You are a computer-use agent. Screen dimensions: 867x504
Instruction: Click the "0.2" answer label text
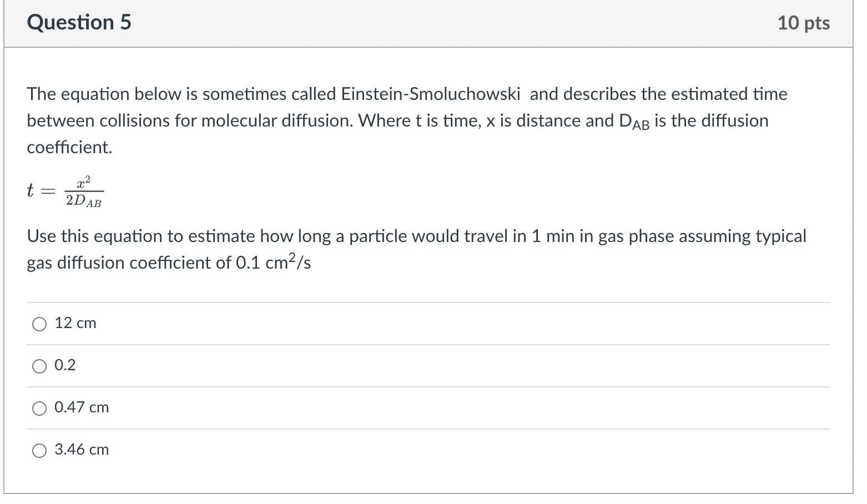(x=65, y=365)
